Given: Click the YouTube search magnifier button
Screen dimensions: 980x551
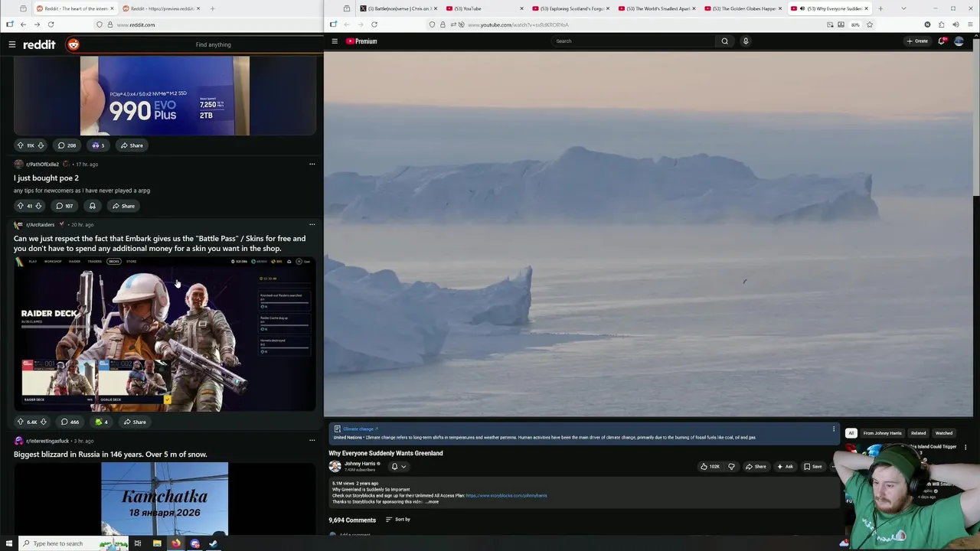Looking at the screenshot, I should coord(724,41).
